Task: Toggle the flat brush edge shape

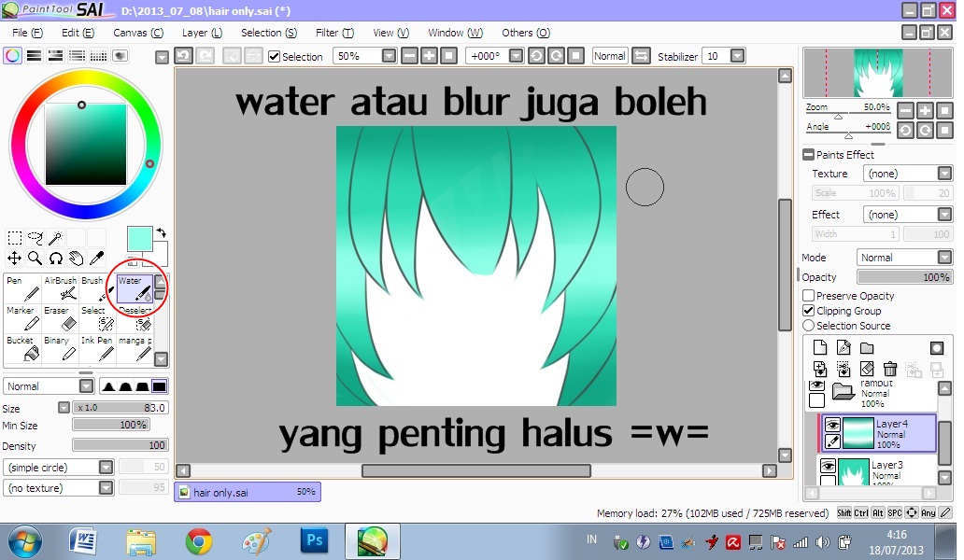Action: (x=159, y=386)
